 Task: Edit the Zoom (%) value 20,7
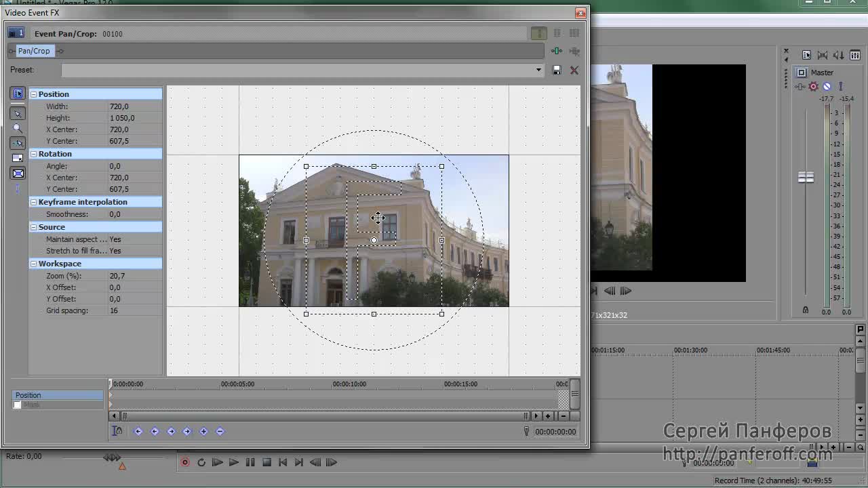click(135, 276)
